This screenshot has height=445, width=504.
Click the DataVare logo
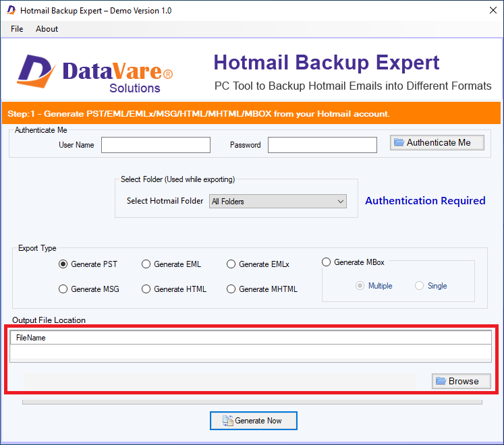coord(95,73)
